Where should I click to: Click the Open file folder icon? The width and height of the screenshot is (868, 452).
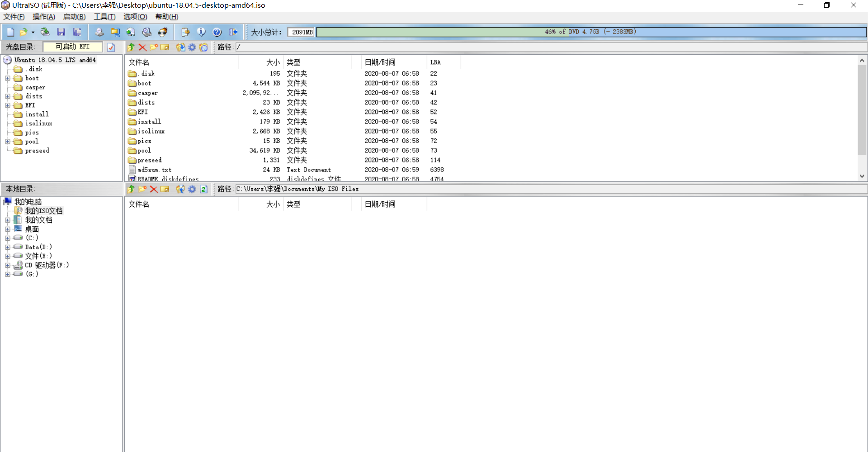point(23,32)
